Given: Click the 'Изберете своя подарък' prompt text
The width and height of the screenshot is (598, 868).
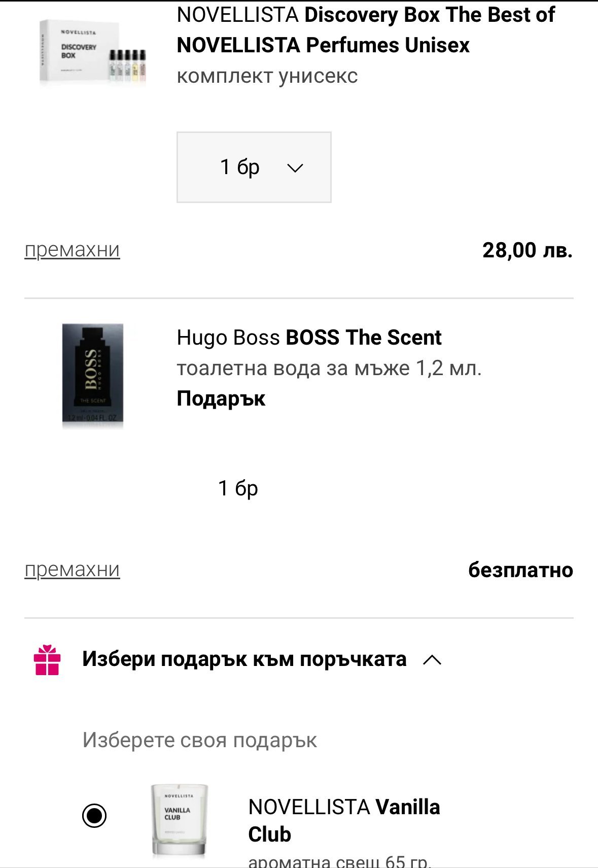Looking at the screenshot, I should pos(199,740).
